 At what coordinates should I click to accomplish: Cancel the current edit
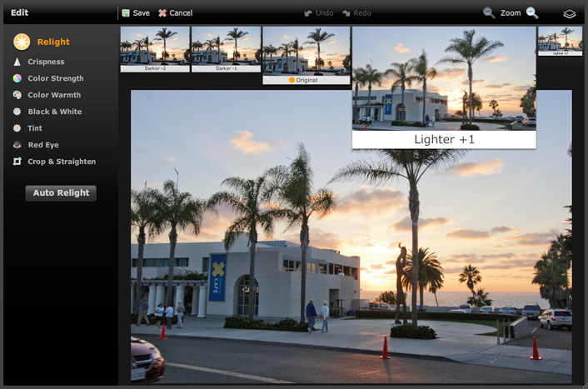[x=175, y=13]
